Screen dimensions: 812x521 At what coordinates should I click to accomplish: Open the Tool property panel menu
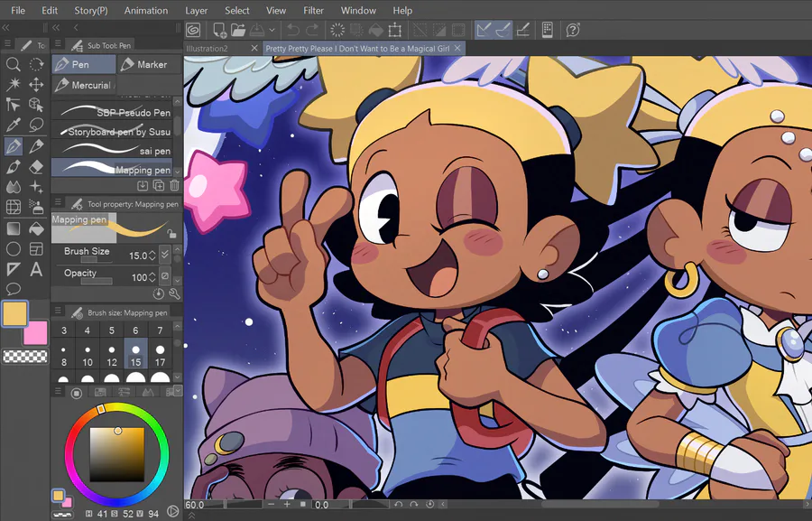coord(58,202)
